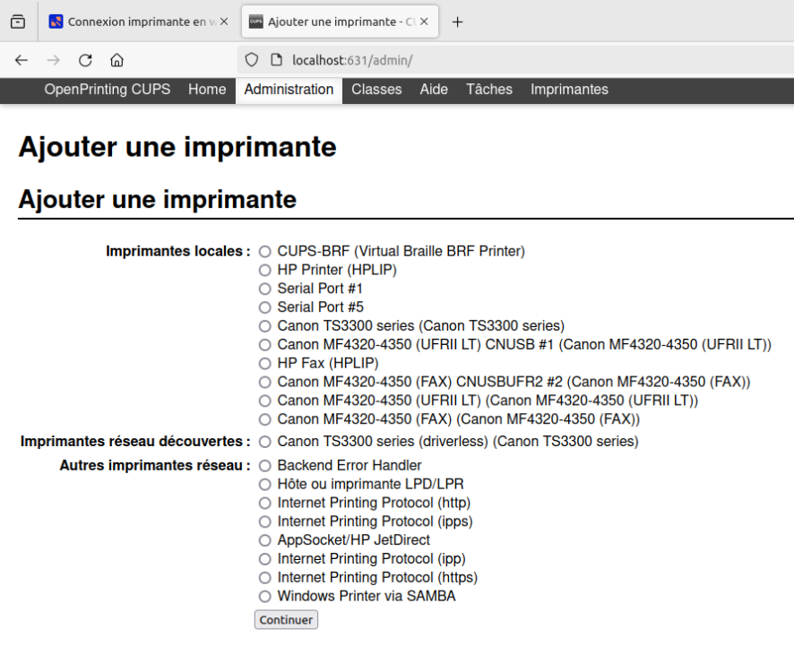794x672 pixels.
Task: Select the CUPS-BRF Virtual Braille printer
Action: tap(264, 252)
